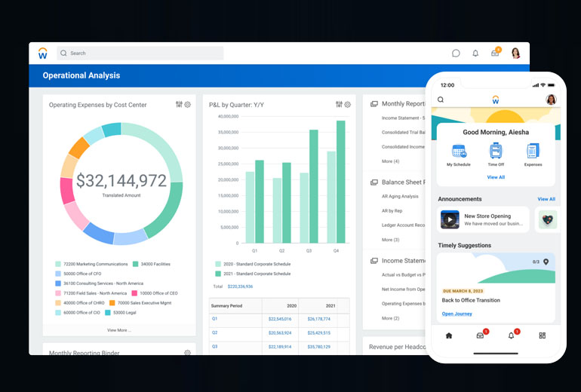Image resolution: width=581 pixels, height=392 pixels.
Task: Tap the heart announcement thumbnail on phone
Action: pyautogui.click(x=548, y=219)
